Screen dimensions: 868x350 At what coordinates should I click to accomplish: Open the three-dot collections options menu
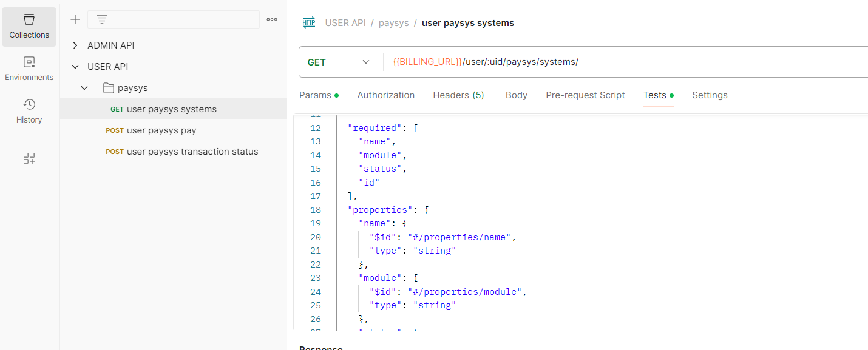pos(272,19)
